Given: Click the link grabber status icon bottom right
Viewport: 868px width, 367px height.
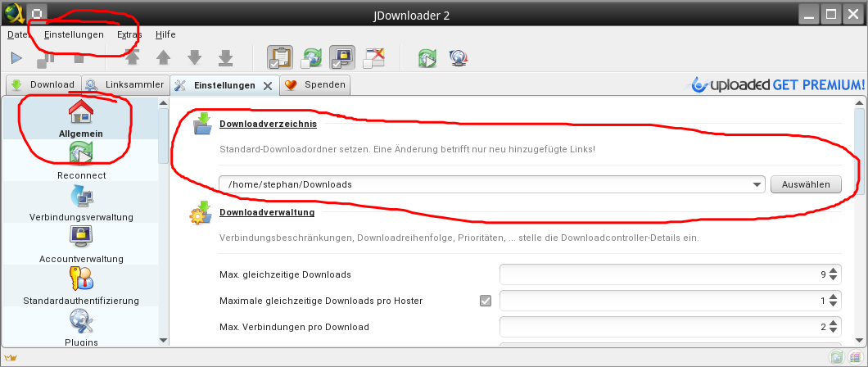Looking at the screenshot, I should [855, 358].
